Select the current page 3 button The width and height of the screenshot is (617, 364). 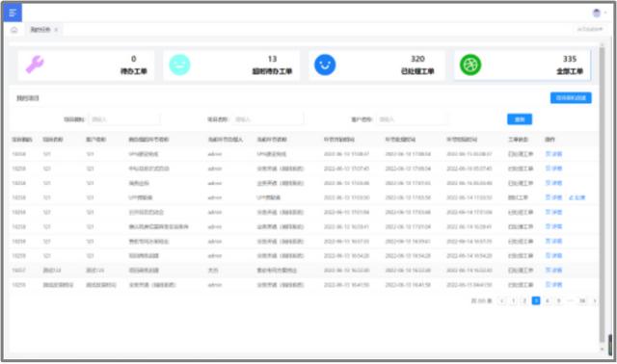point(536,301)
